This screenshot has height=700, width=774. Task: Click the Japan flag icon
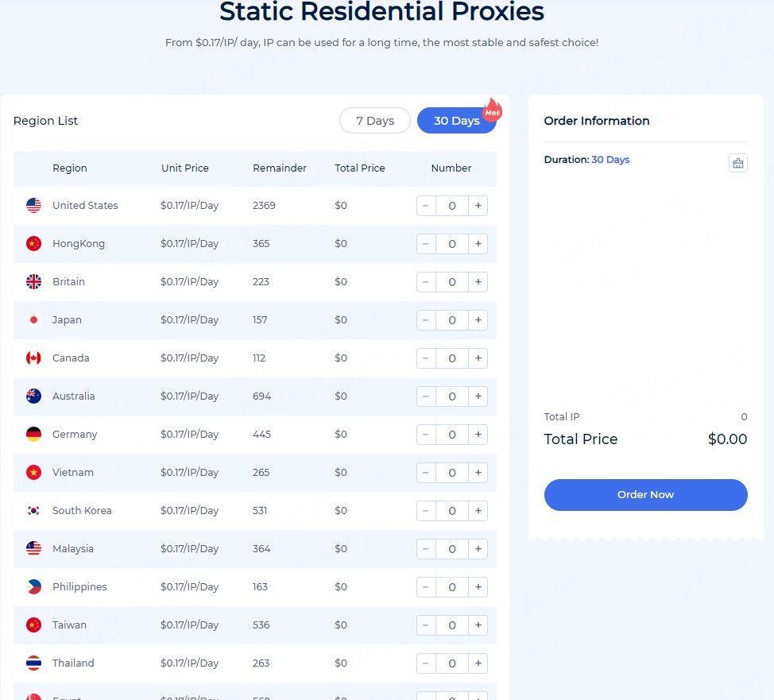[x=33, y=320]
